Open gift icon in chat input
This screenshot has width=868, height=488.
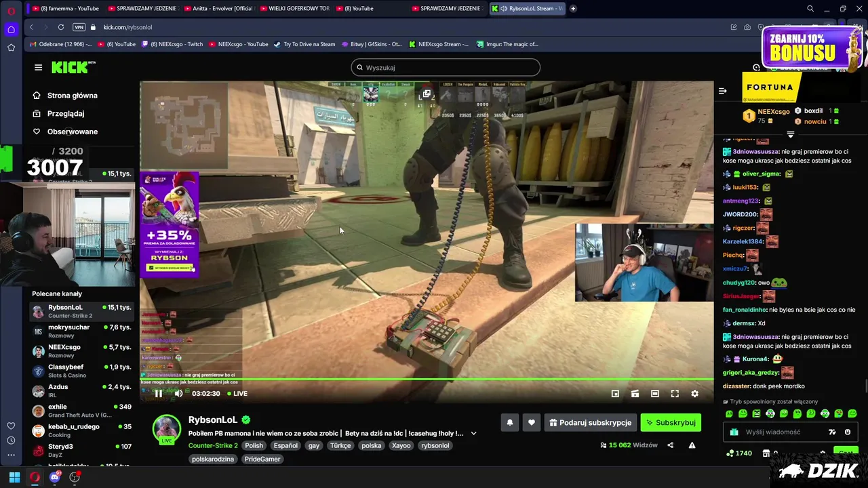pos(734,432)
